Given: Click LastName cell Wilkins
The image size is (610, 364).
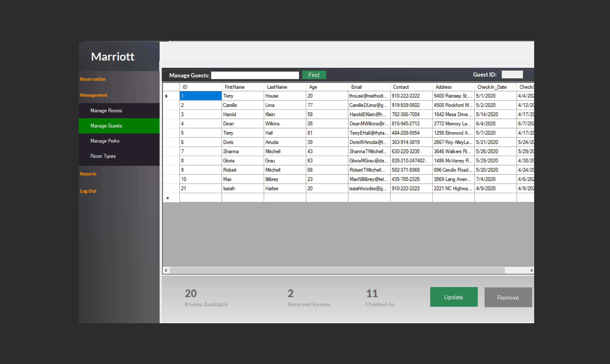Looking at the screenshot, I should 285,124.
